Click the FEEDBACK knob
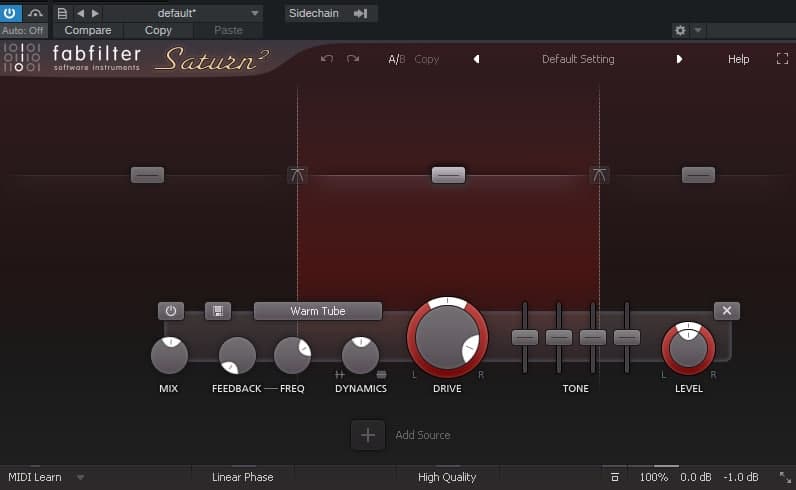Viewport: 796px width, 490px height. point(237,355)
